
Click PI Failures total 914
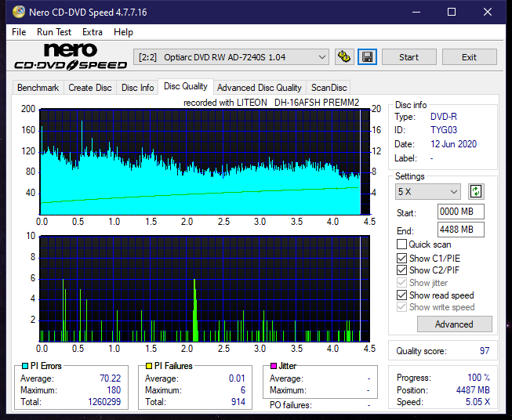238,402
